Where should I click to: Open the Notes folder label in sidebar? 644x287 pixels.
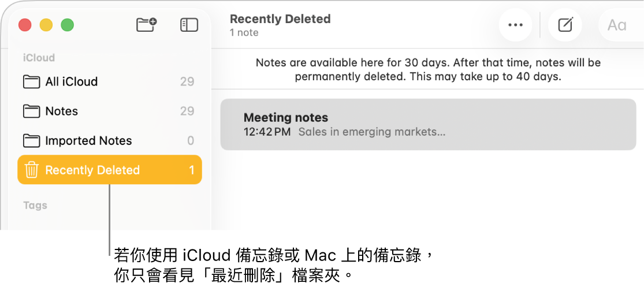coord(62,111)
